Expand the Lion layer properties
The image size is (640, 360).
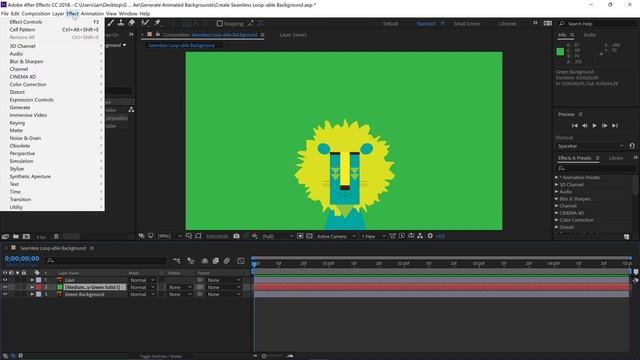[32, 280]
